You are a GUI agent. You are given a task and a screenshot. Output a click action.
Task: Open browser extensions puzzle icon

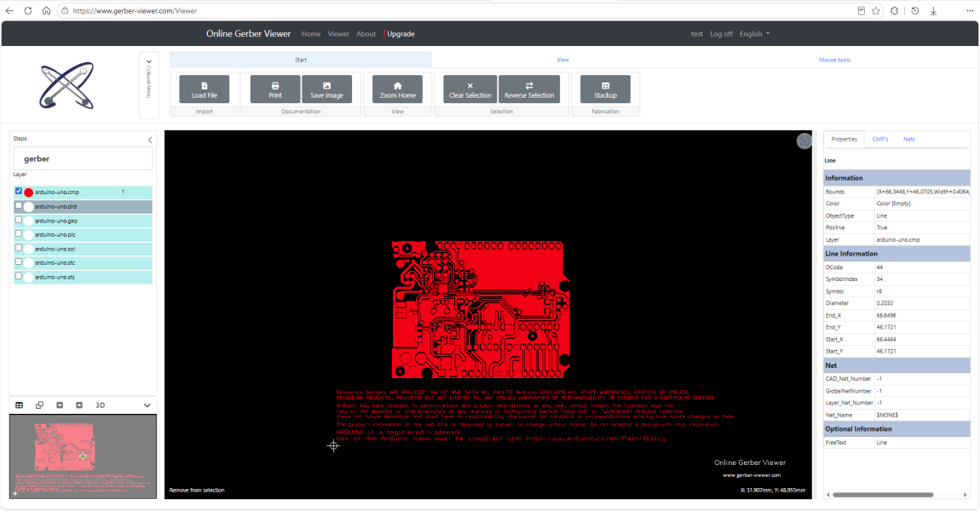pos(895,10)
